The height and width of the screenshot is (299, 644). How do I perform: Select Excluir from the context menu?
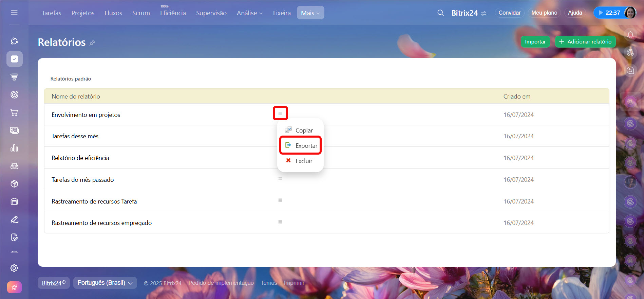click(x=304, y=161)
